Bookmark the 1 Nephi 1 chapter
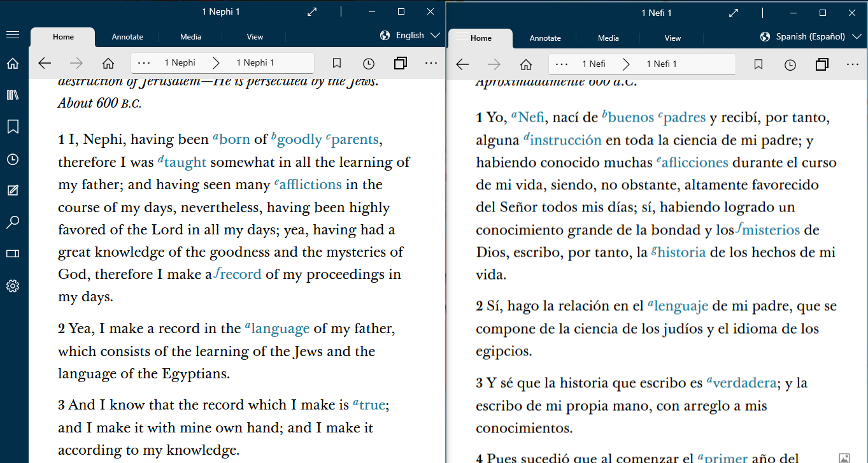 click(x=337, y=63)
